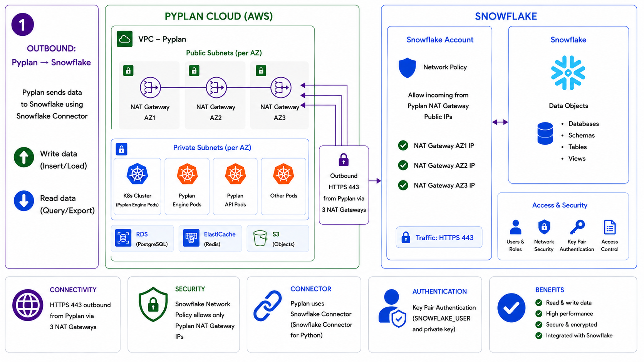Click the High performance checkmark
Screen dimensions: 644x362
pyautogui.click(x=539, y=314)
